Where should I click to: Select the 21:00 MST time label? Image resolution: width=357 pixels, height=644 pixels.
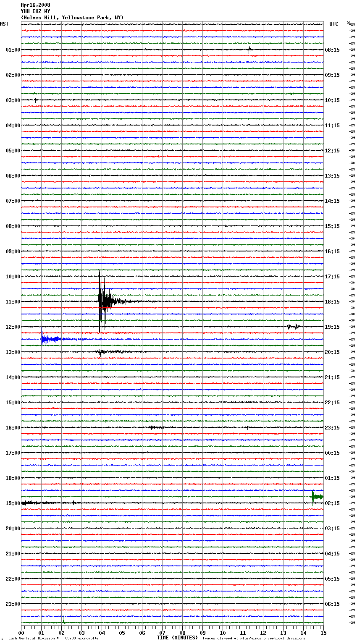(x=13, y=554)
